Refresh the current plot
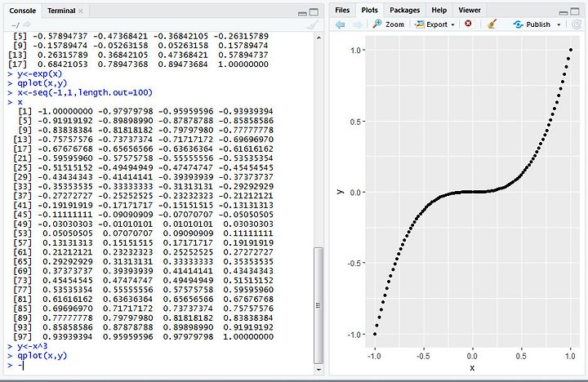Screen dimensions: 588x382 [x=576, y=24]
